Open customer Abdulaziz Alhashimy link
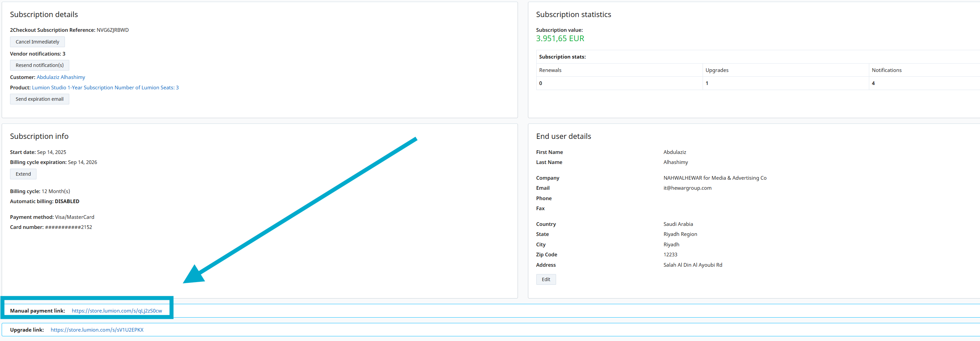This screenshot has width=980, height=341. [x=61, y=77]
